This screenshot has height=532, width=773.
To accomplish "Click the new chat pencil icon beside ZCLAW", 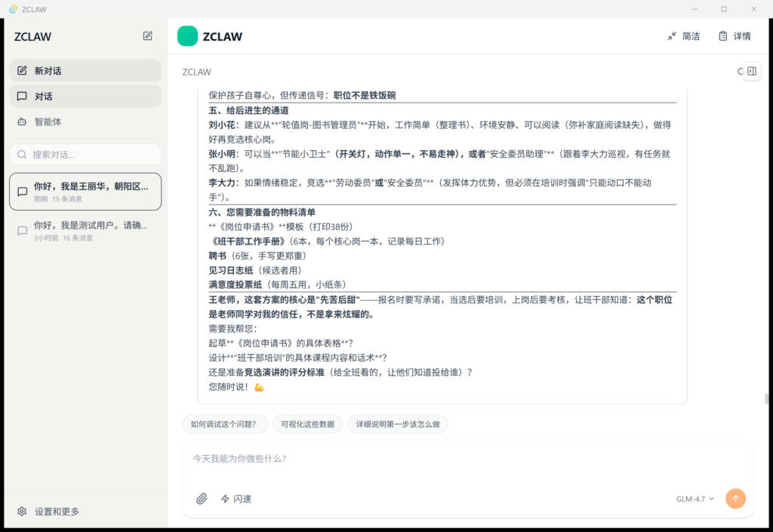I will point(147,35).
